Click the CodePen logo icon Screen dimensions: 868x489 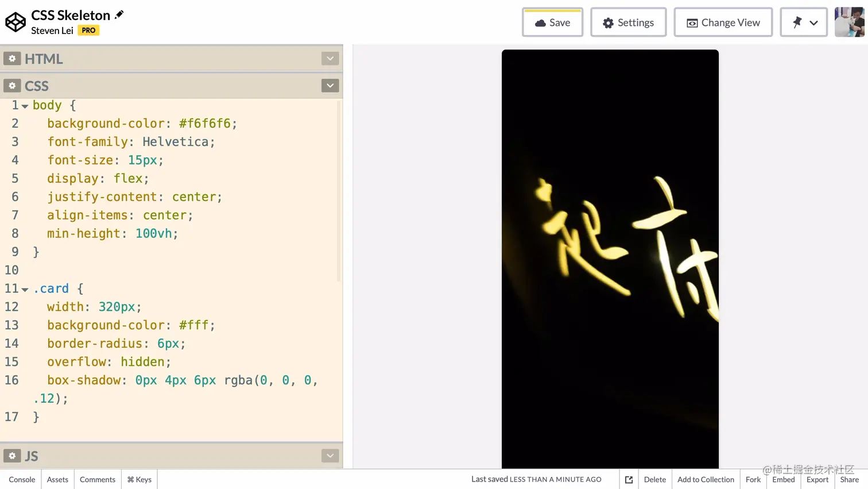coord(15,22)
